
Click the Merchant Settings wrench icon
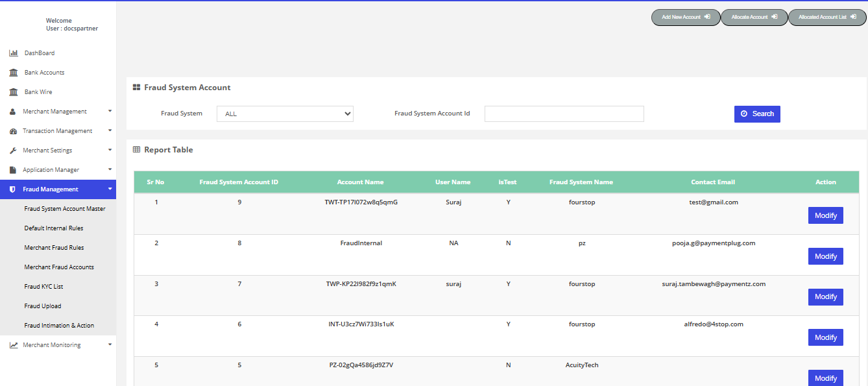point(13,151)
